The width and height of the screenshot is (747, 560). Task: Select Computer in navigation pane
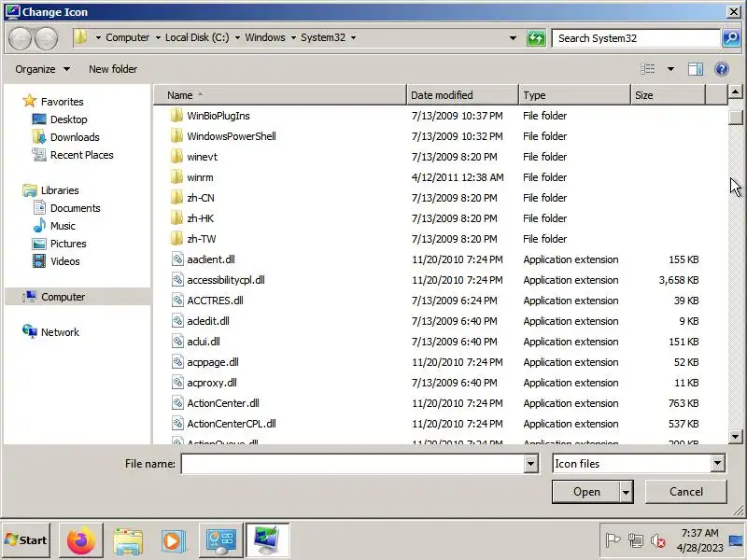[63, 297]
